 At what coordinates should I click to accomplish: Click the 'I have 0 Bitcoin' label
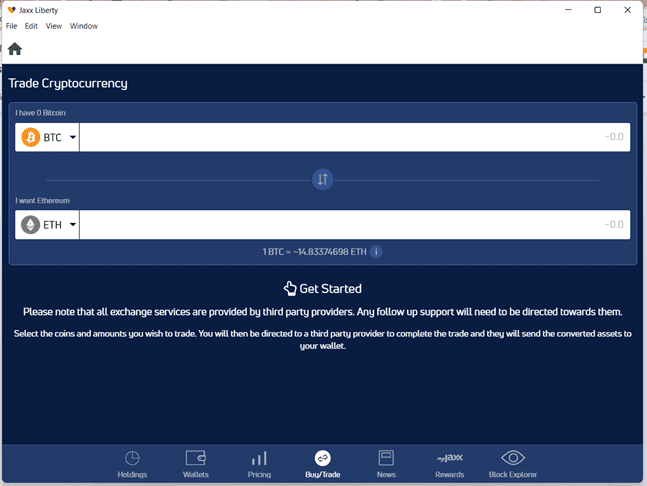pyautogui.click(x=40, y=113)
